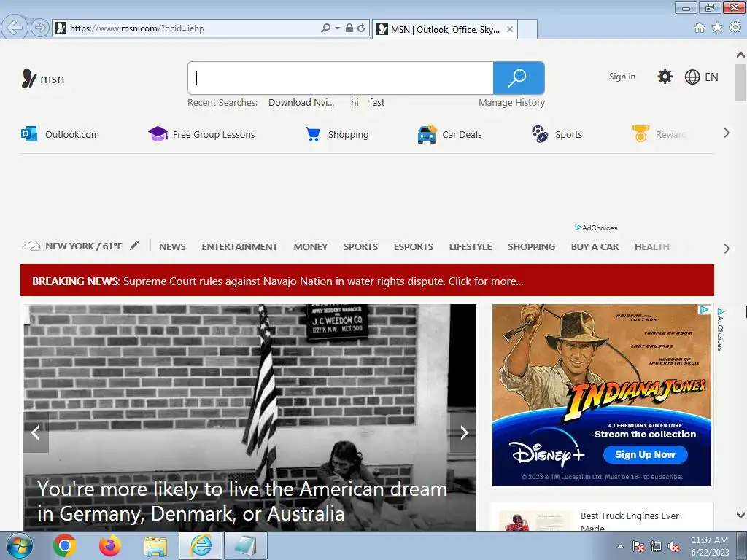The image size is (747, 560).
Task: Select recent search 'fast'
Action: 377,102
